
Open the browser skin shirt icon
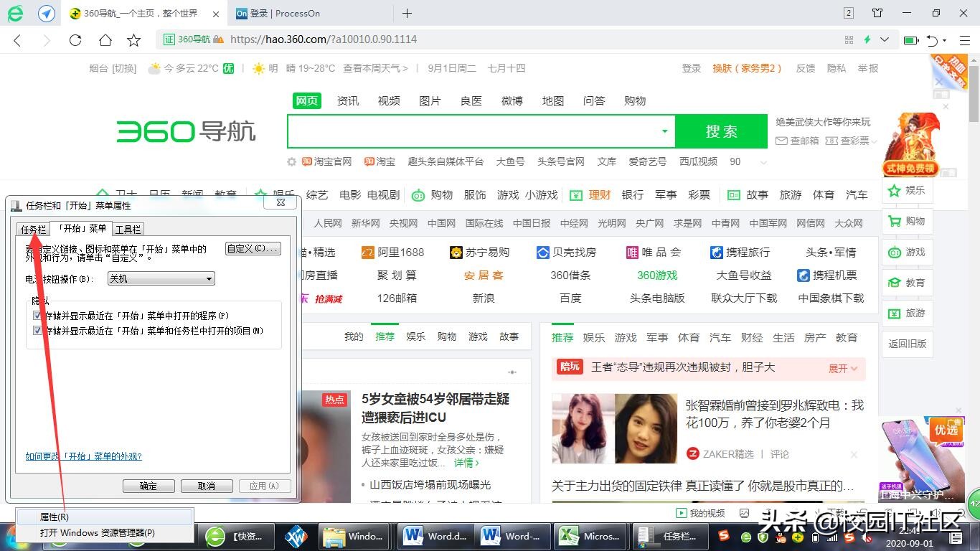click(x=877, y=13)
